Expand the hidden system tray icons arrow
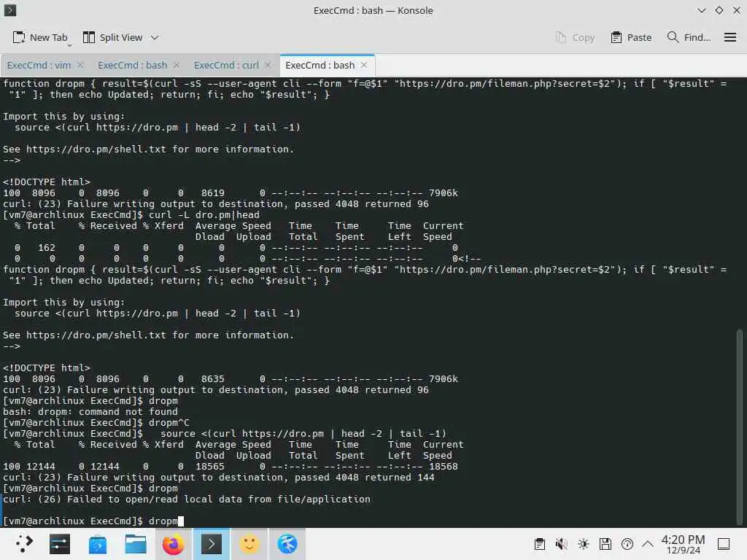This screenshot has width=747, height=560. (648, 544)
